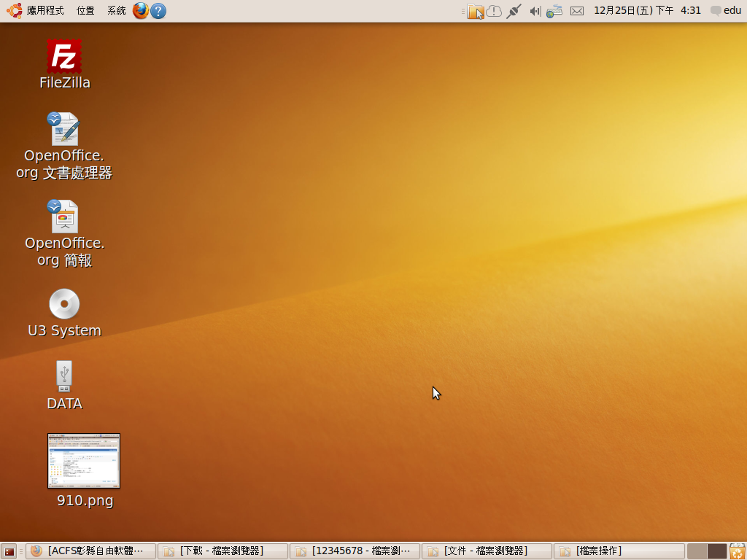Toggle the show desktop button
The height and width of the screenshot is (560, 747).
[9, 551]
